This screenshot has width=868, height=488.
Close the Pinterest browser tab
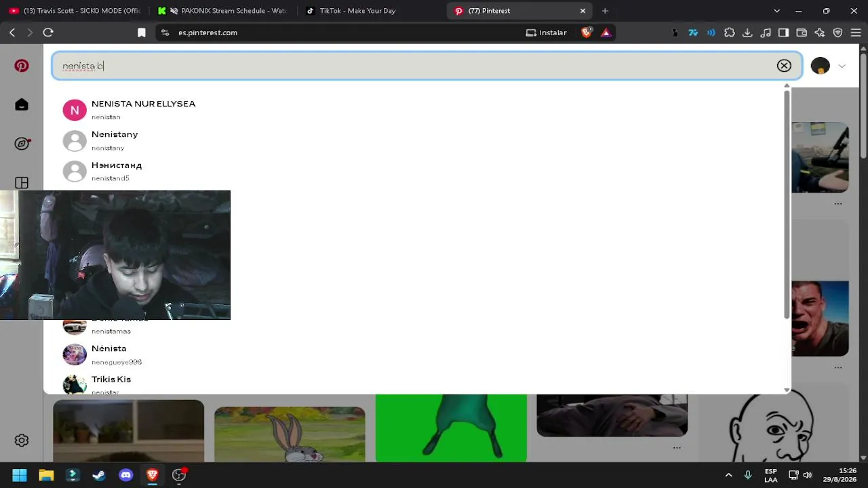[x=583, y=11]
